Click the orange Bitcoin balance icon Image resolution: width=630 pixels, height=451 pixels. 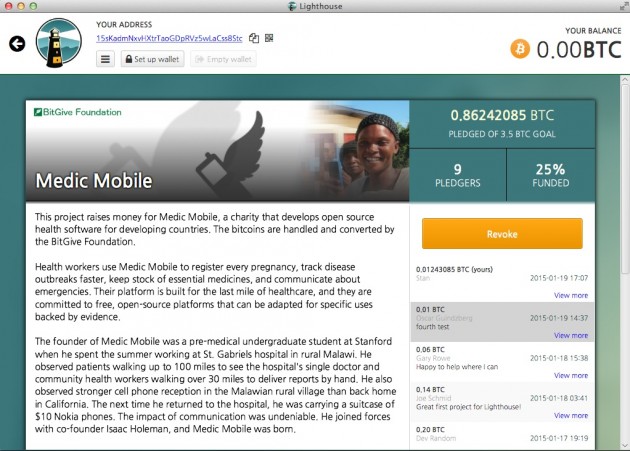point(520,49)
